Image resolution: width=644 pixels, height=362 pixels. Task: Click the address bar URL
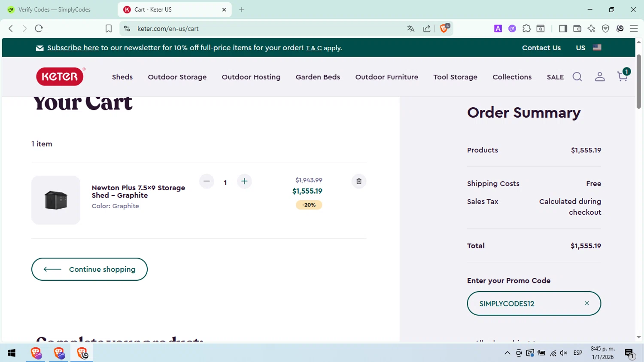(x=168, y=29)
